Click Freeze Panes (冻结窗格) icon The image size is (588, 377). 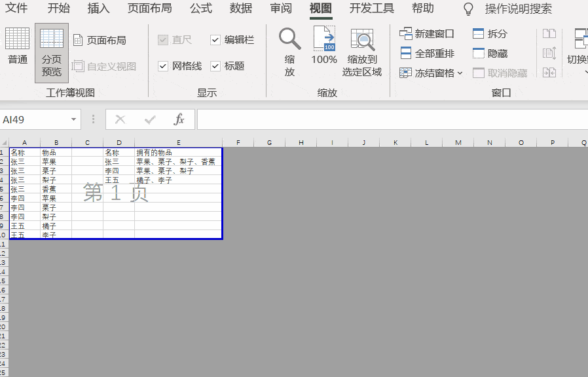tap(405, 73)
